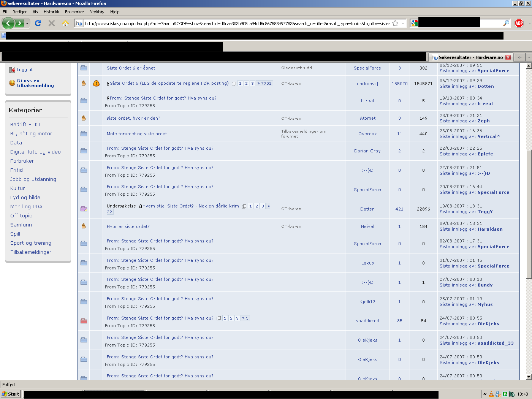Image resolution: width=532 pixels, height=399 pixels.
Task: Open the Off topic category
Action: (21, 216)
